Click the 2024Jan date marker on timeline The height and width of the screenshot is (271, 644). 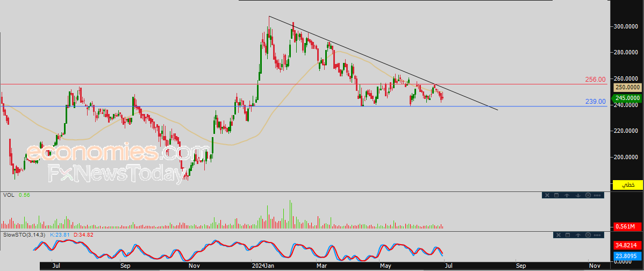pos(263,266)
